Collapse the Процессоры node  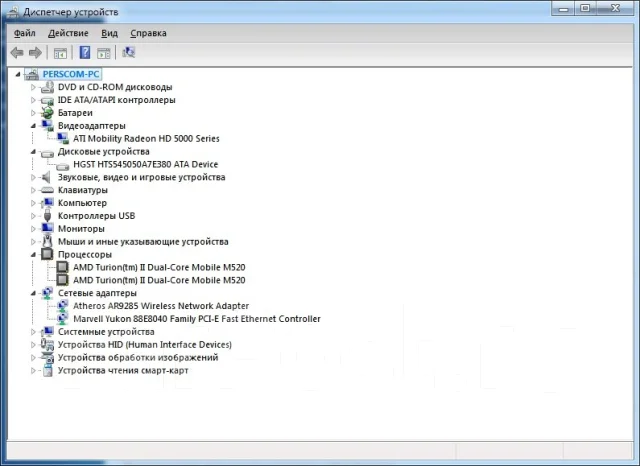coord(33,254)
